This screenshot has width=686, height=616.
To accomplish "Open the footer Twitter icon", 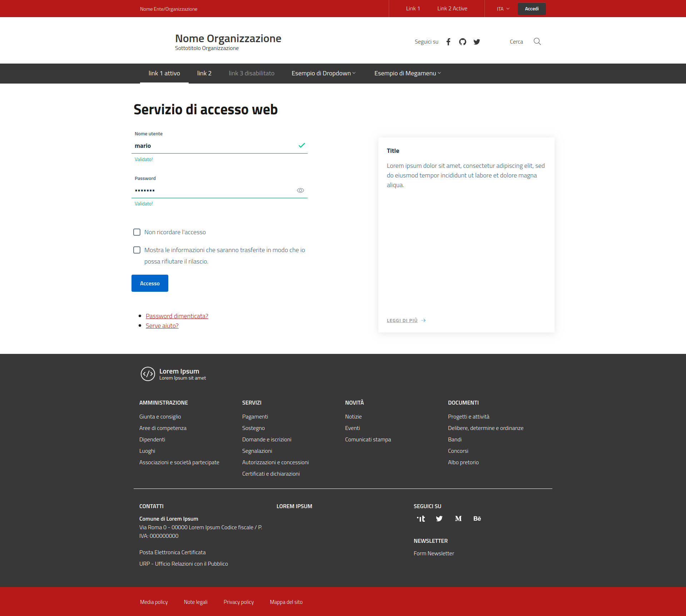I will click(x=439, y=519).
